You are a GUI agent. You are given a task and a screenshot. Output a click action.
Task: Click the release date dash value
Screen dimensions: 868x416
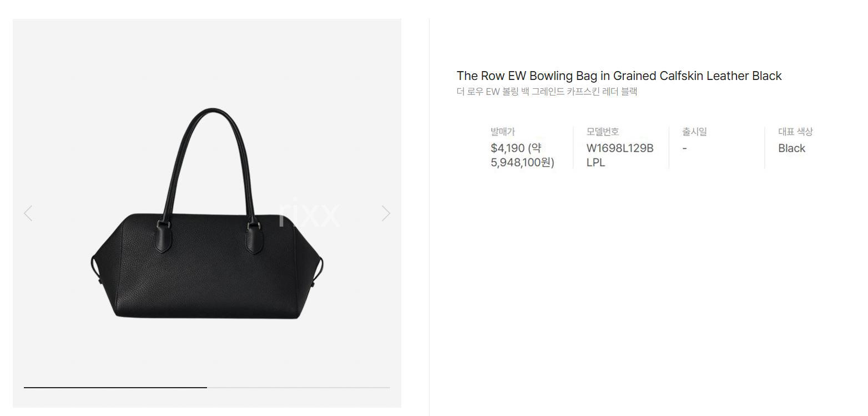[685, 148]
